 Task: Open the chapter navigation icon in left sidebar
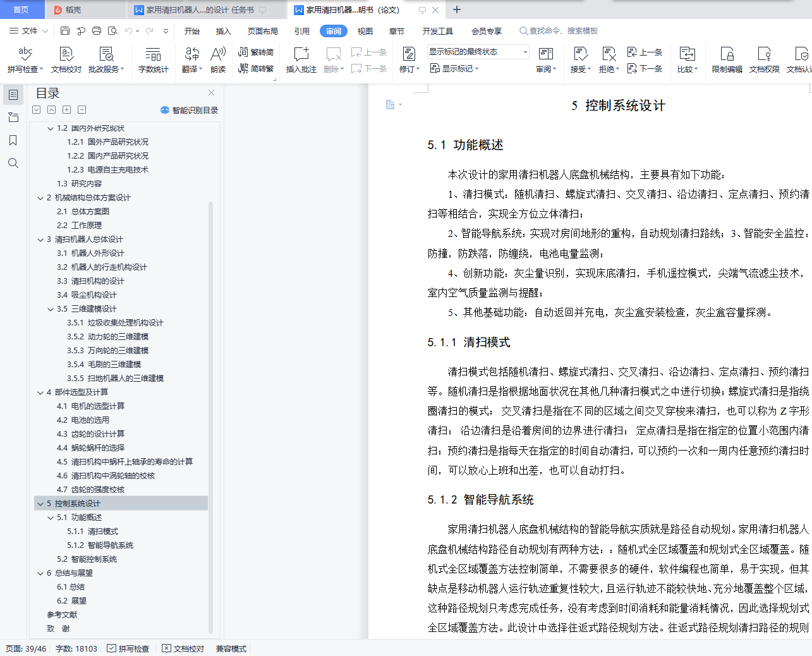[13, 118]
